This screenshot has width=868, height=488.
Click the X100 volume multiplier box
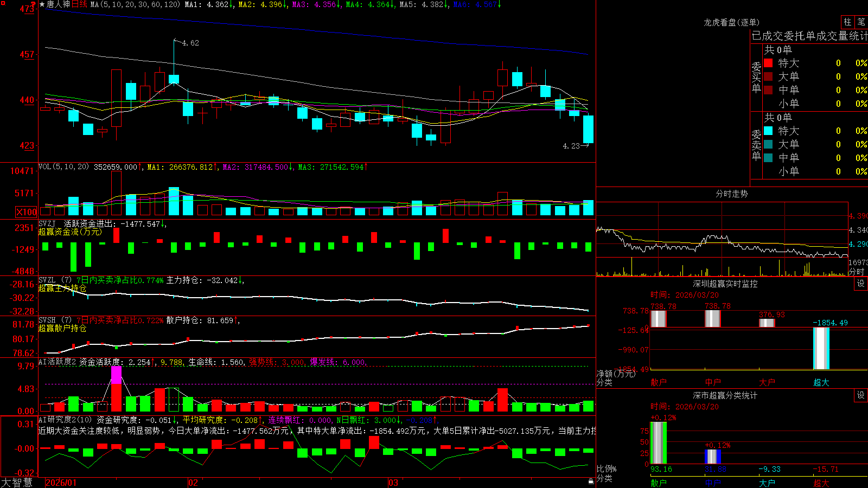coord(26,212)
